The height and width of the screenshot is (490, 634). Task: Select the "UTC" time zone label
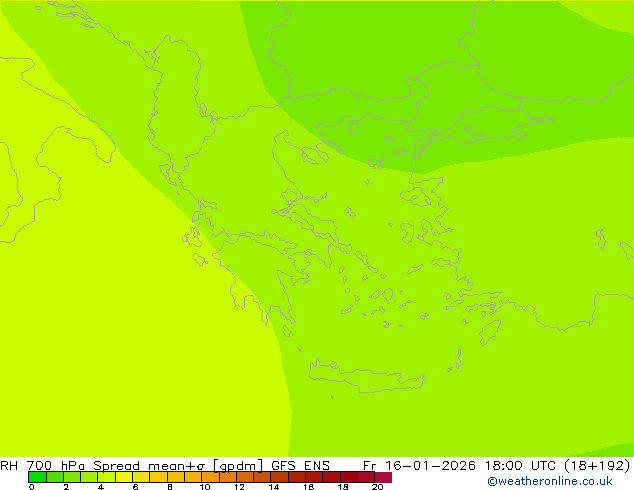pos(543,465)
